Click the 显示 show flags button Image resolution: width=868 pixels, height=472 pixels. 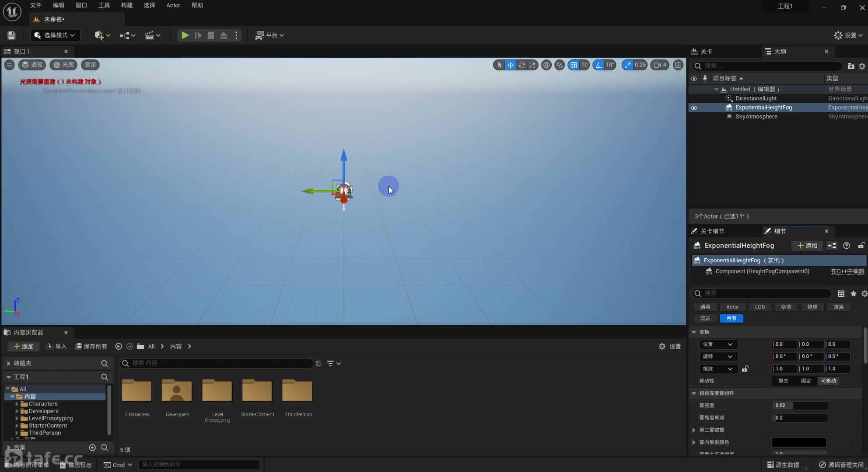coord(91,65)
